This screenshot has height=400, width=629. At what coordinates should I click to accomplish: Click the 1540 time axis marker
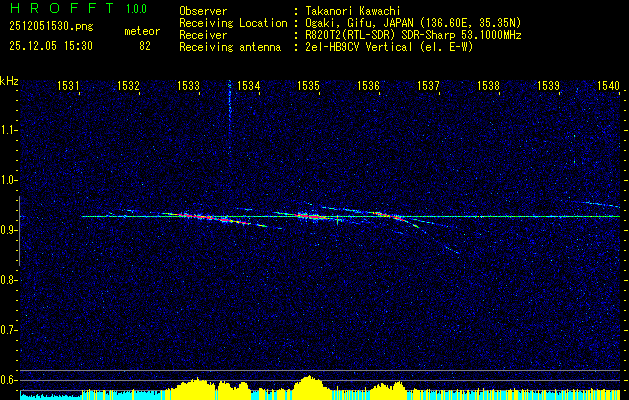click(x=609, y=85)
